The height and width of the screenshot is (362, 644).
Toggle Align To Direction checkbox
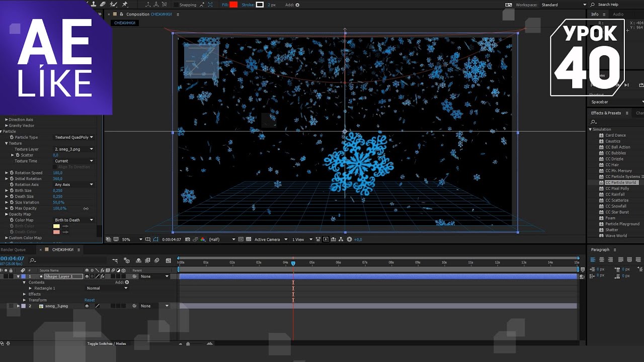[x=55, y=167]
